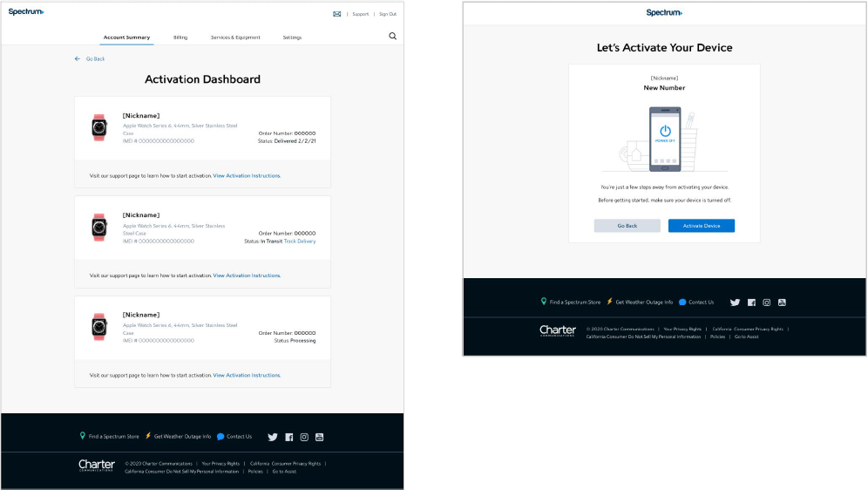Open Find a Spectrum Store in the dashboard footer
868x490 pixels.
click(114, 436)
